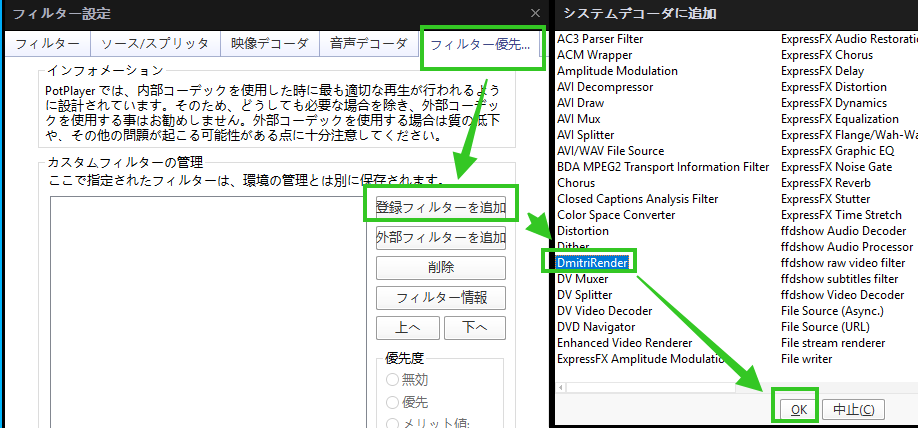
Task: Select File writer entry
Action: click(806, 359)
